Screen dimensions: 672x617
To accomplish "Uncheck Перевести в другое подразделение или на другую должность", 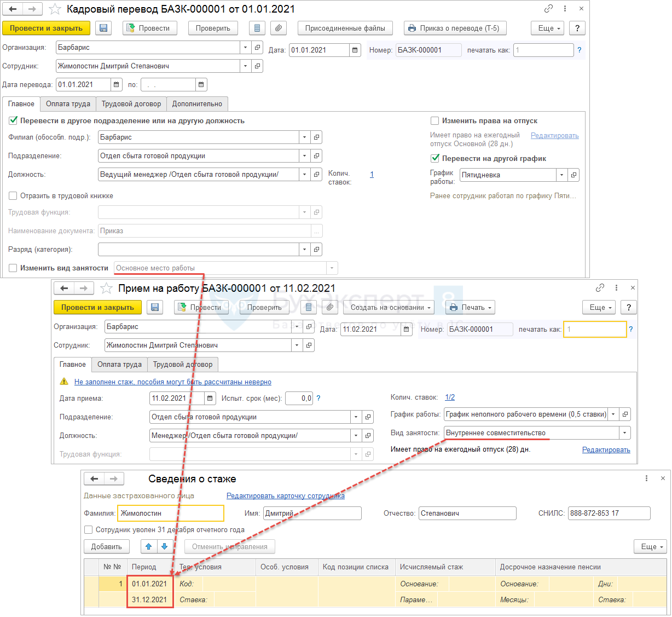I will (x=13, y=120).
